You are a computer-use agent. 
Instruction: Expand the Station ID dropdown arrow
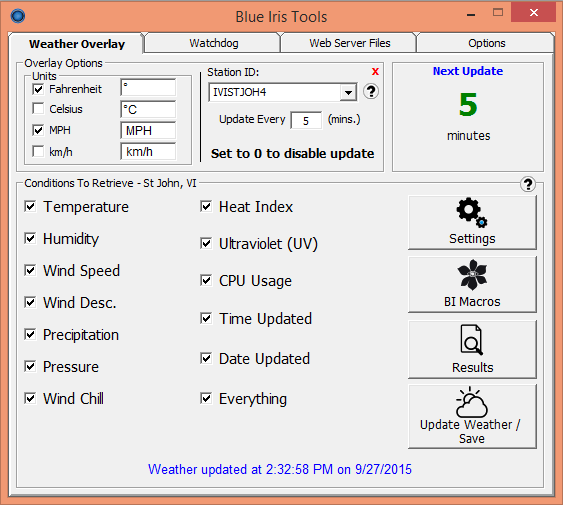pos(348,92)
